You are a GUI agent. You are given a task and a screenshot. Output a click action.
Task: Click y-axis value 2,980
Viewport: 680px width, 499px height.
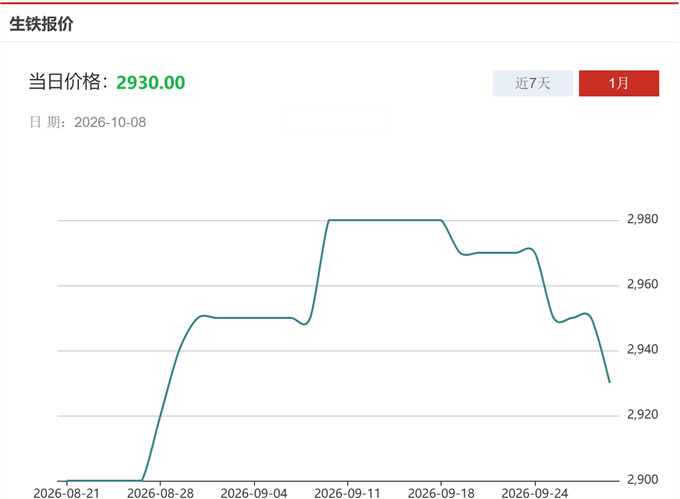643,219
